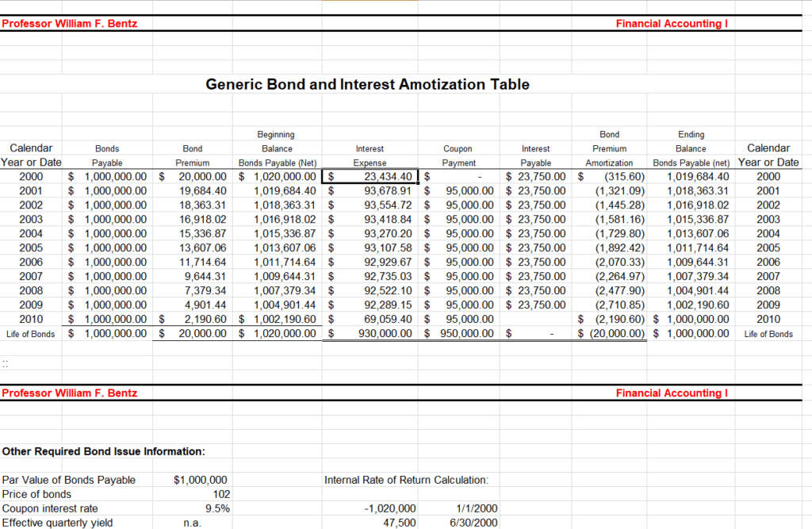812x529 pixels.
Task: Select the Bond Premium Amortization header
Action: (x=609, y=148)
